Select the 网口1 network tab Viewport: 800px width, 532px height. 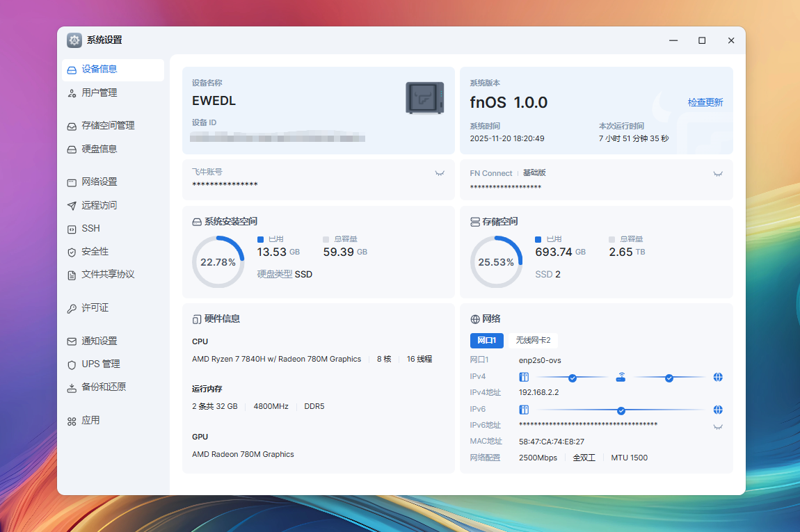(x=486, y=340)
